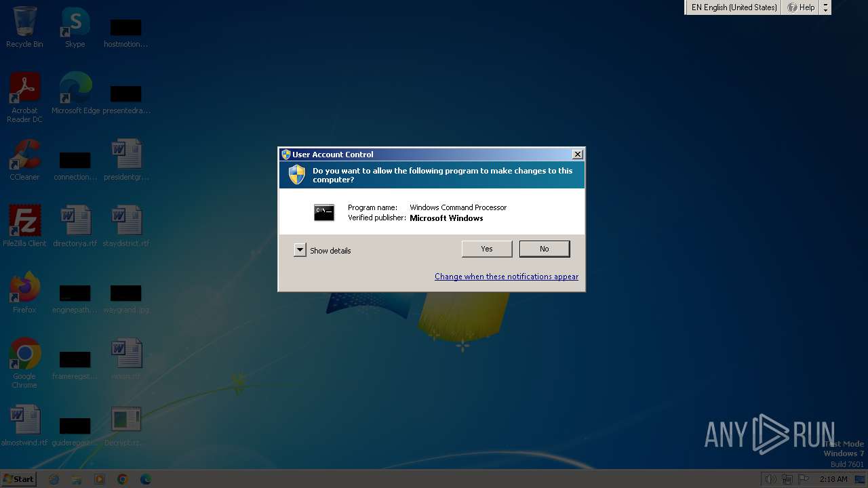Click Yes in the User Account Control dialog
868x488 pixels.
[x=487, y=249]
